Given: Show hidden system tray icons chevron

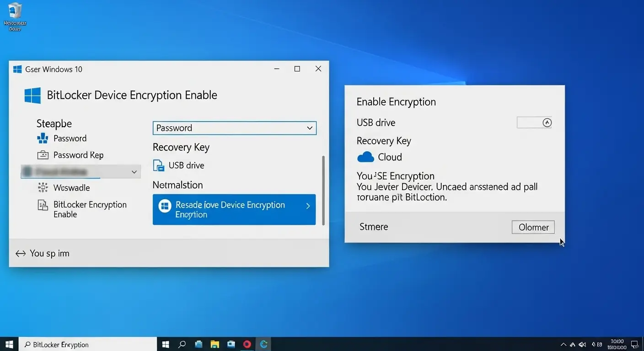Looking at the screenshot, I should pos(563,344).
